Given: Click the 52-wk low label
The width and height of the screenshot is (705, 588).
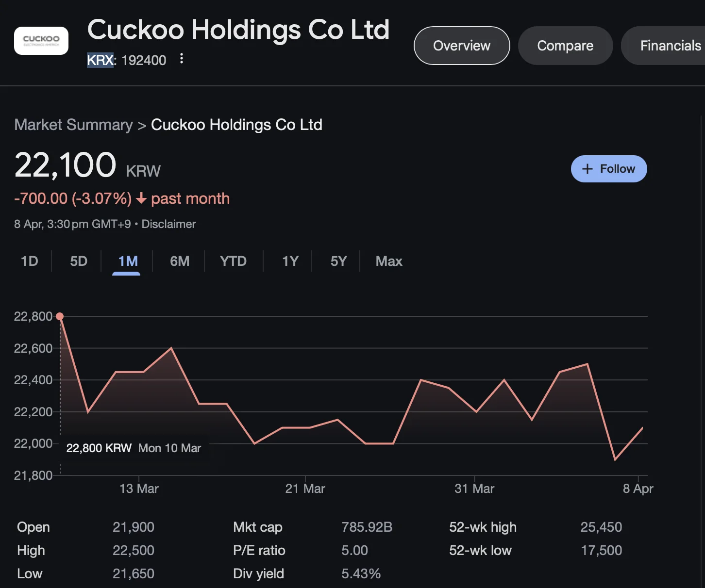Looking at the screenshot, I should click(x=480, y=551).
